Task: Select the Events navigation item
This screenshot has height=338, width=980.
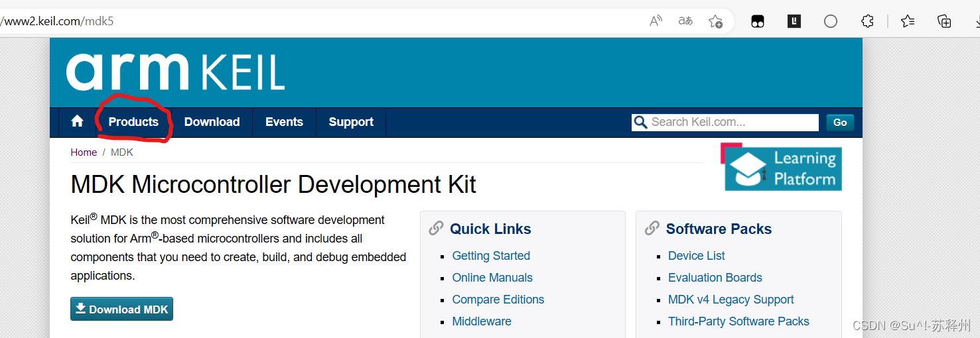Action: pos(284,122)
